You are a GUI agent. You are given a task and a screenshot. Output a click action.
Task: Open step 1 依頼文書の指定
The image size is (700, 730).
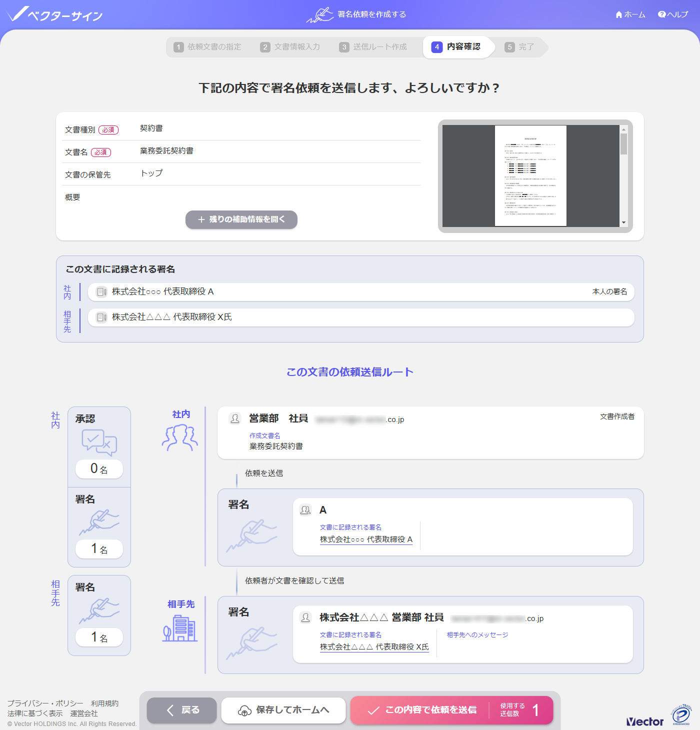pos(207,47)
